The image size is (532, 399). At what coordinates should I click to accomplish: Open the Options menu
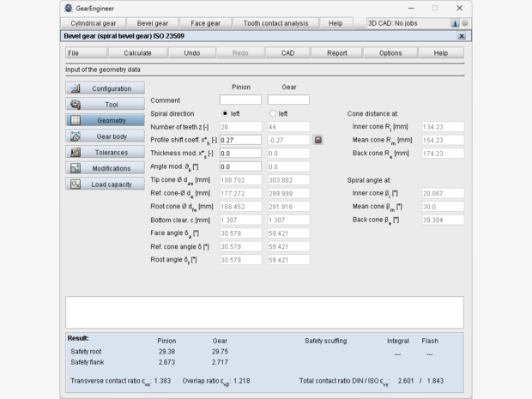point(390,53)
